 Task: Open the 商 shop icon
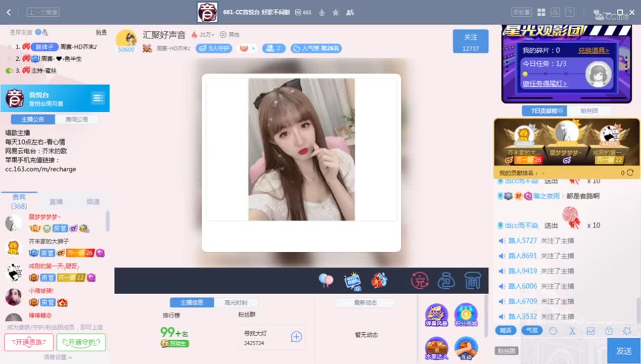[472, 281]
